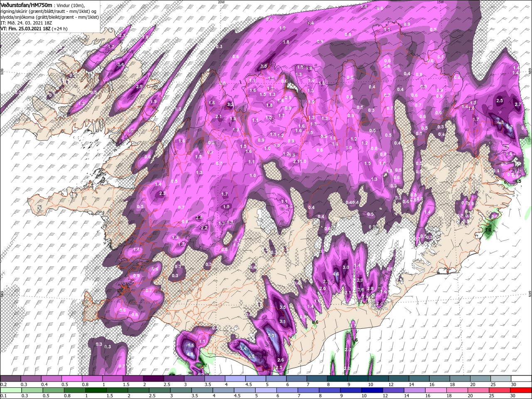This screenshot has width=532, height=399.
Task: Click the "3.1" precipitation value on the map
Action: [283, 321]
